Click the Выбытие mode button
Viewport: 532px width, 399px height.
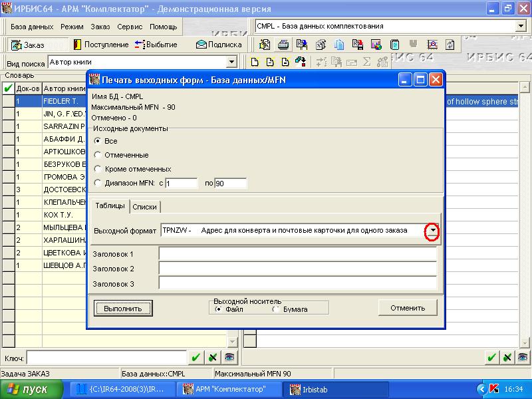tap(156, 45)
